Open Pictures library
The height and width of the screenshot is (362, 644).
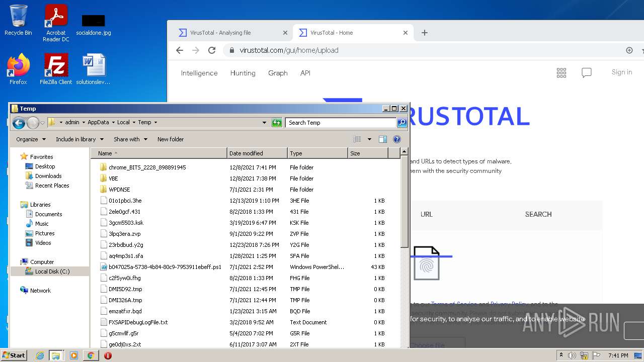[44, 233]
